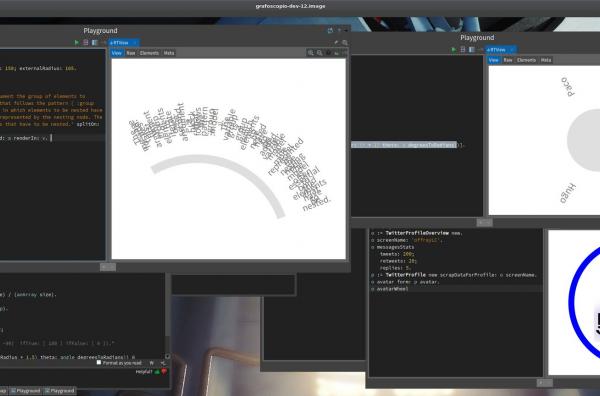
Task: Click the two-pane icon in left Playground toolbar
Action: click(95, 42)
